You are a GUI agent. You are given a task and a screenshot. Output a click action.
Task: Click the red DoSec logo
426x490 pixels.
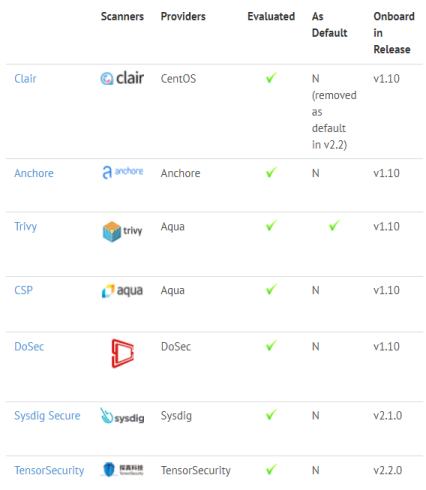123,353
